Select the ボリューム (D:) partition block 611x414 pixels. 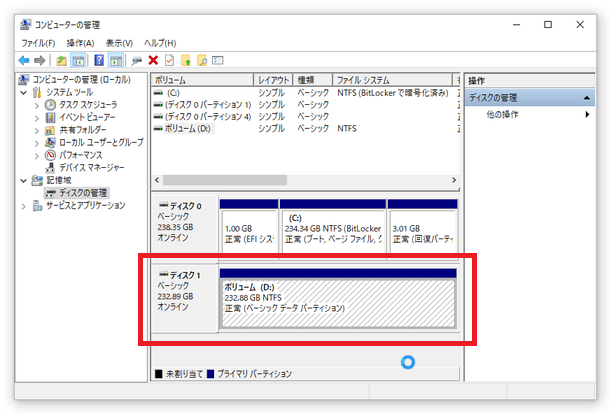(x=337, y=301)
